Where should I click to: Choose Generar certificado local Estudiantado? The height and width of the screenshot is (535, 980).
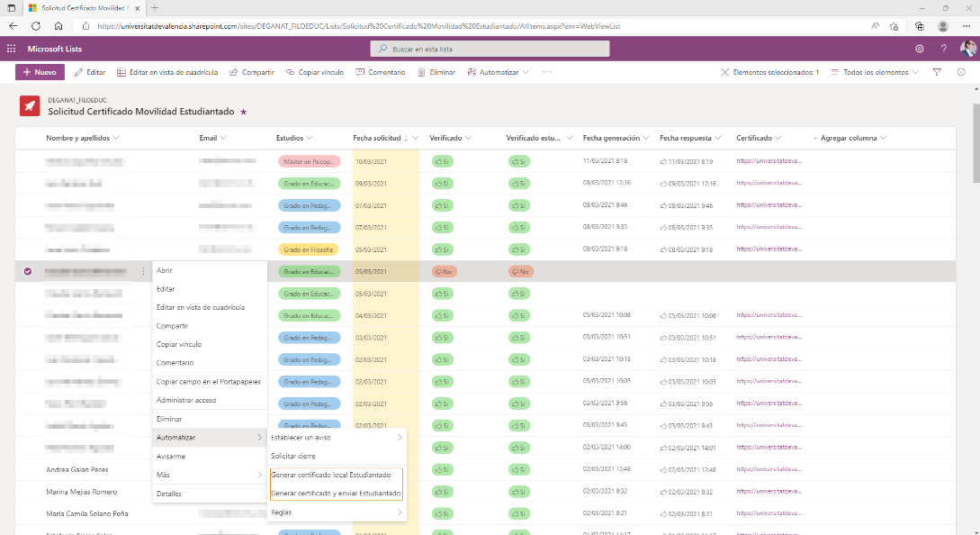click(x=331, y=475)
